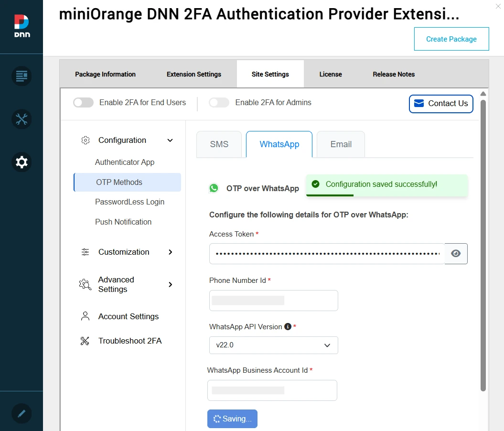This screenshot has height=431, width=504.
Task: Open the Content sidebar icon
Action: [x=21, y=76]
